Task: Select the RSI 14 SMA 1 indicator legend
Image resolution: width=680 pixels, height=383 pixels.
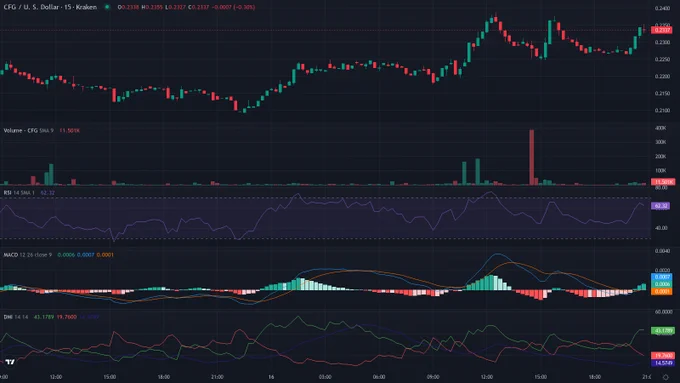Action: click(x=19, y=193)
